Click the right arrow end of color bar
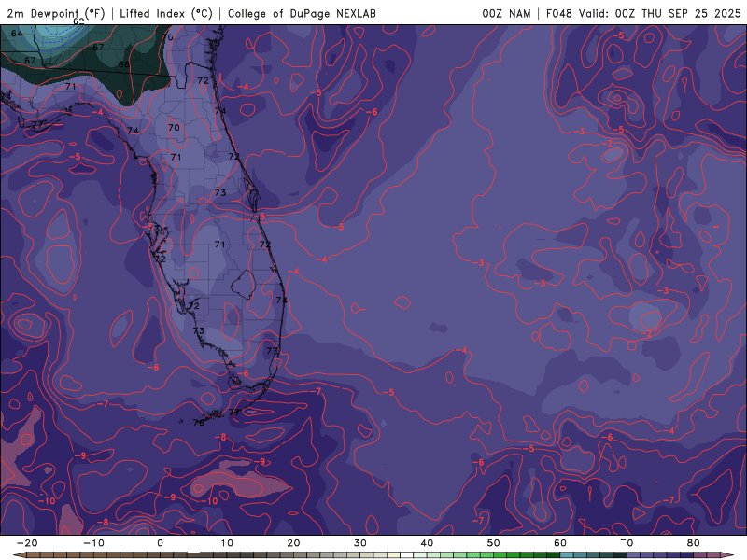747x560 pixels. pyautogui.click(x=729, y=555)
